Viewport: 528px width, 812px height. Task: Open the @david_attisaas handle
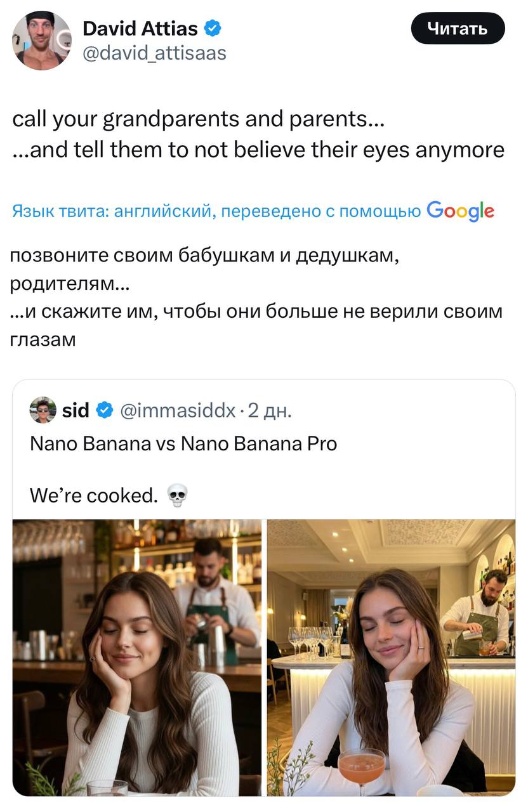(154, 52)
